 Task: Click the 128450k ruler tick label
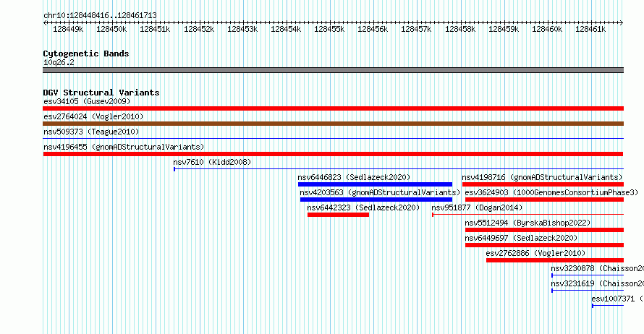(111, 29)
